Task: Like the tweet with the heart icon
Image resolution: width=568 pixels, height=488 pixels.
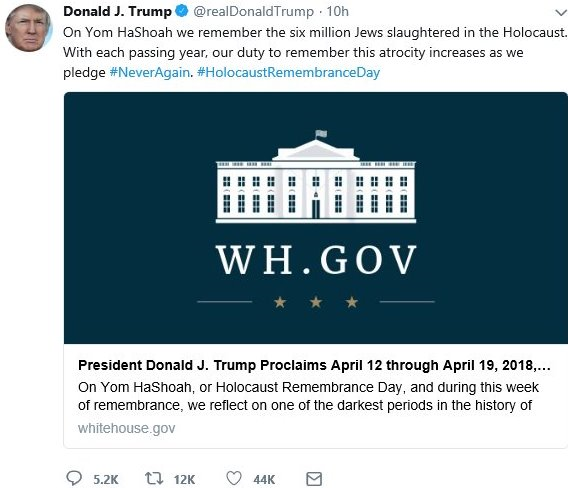Action: pos(234,478)
